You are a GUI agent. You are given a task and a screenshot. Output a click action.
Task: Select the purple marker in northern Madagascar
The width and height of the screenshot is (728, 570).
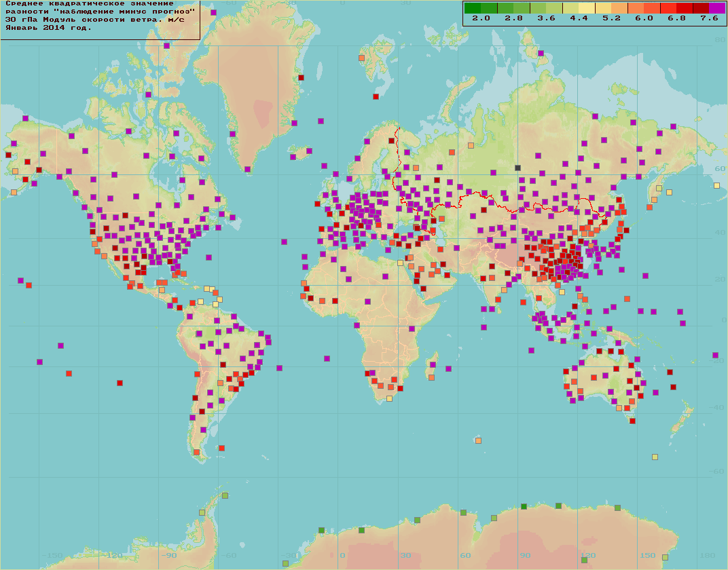coord(433,364)
